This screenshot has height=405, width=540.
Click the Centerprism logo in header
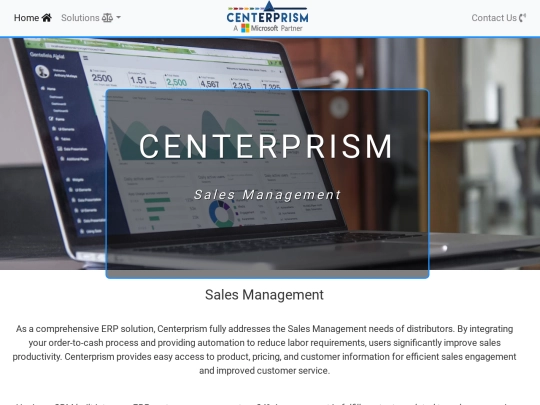pos(268,17)
